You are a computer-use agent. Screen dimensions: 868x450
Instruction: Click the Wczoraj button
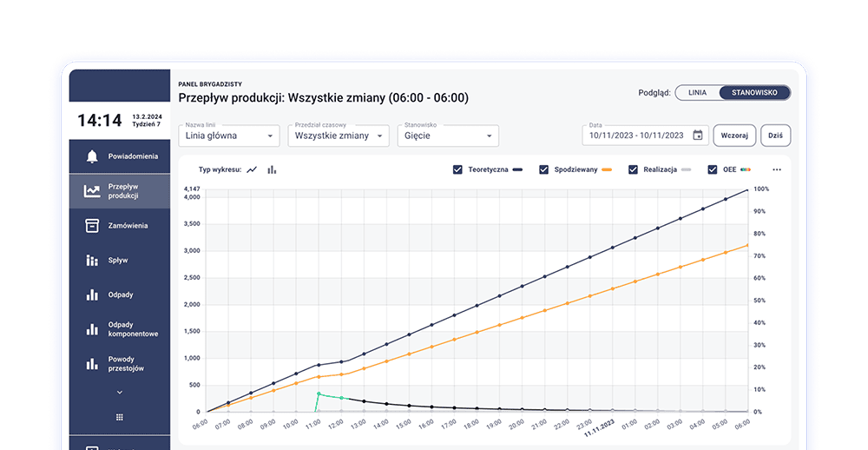[x=734, y=136]
